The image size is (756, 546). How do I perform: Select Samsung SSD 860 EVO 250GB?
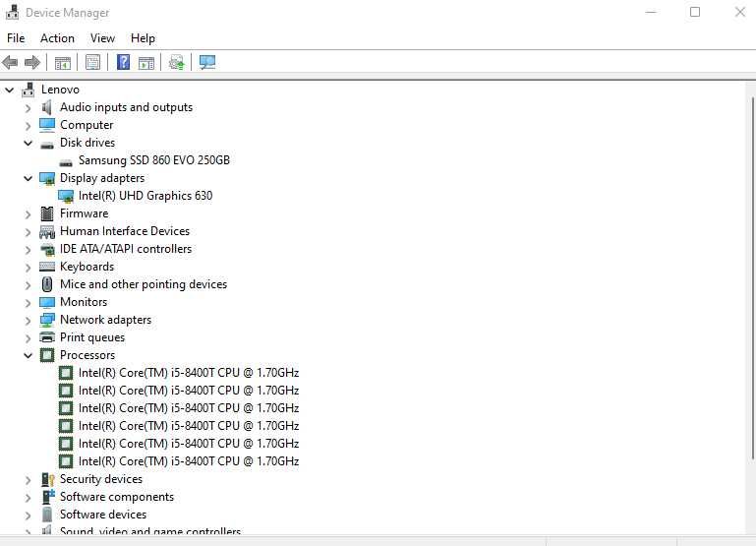click(x=154, y=160)
